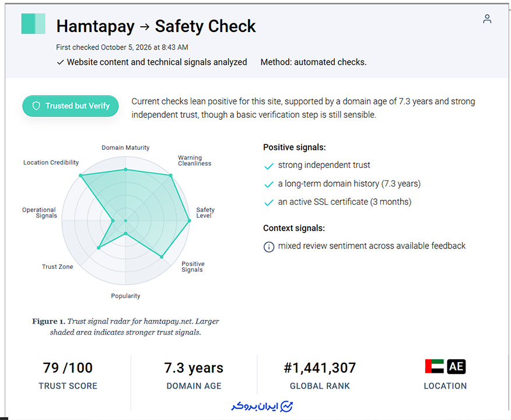Image resolution: width=511 pixels, height=420 pixels.
Task: Click the Operational Signals radar label
Action: [x=40, y=213]
